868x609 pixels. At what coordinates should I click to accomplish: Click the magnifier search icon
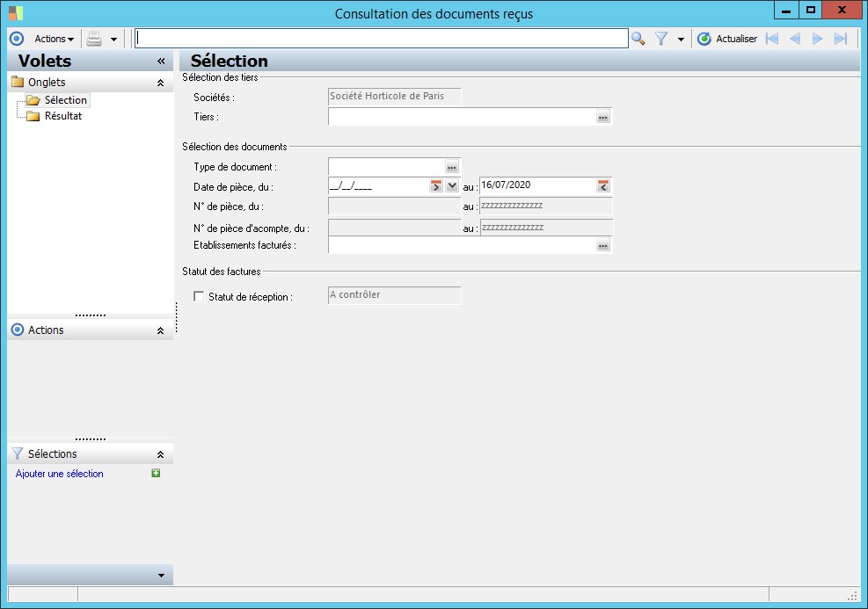pos(638,39)
